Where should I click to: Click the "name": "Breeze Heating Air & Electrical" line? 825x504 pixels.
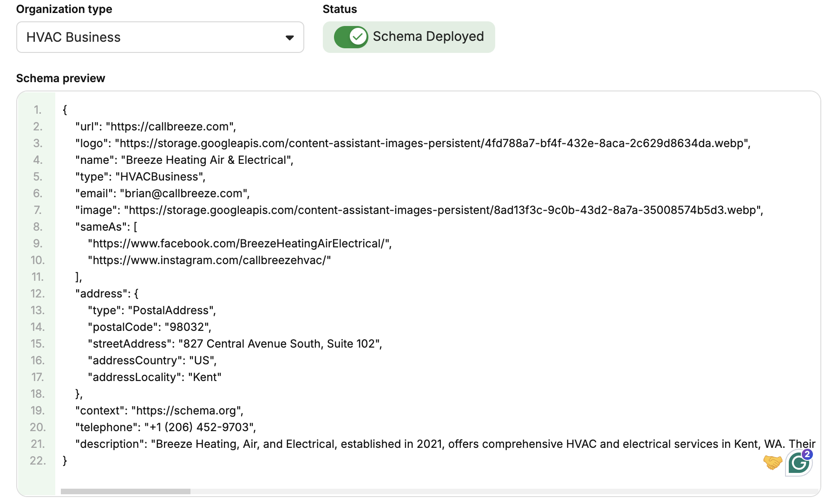[184, 160]
